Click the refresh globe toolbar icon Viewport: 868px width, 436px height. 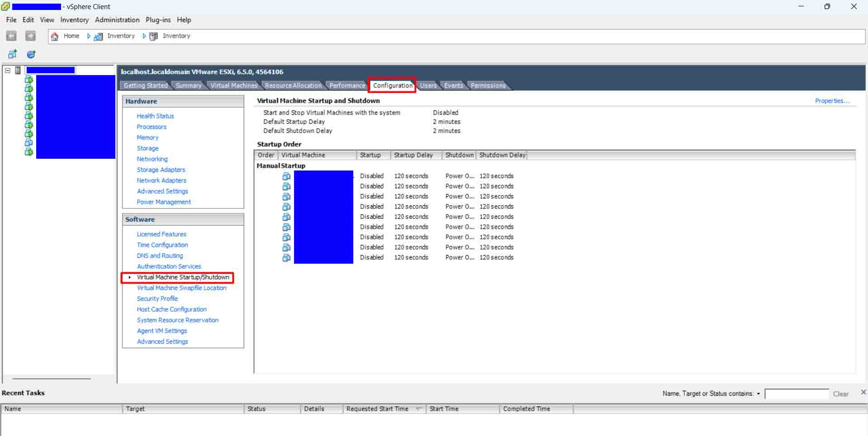pos(31,54)
